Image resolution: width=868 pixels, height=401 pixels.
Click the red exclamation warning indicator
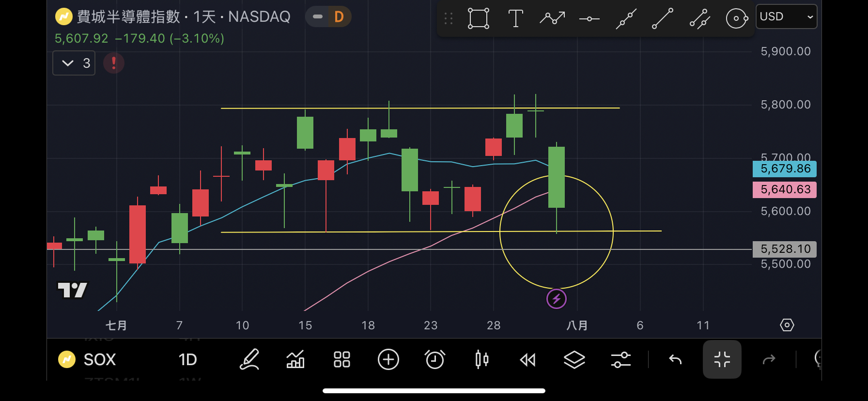coord(114,63)
